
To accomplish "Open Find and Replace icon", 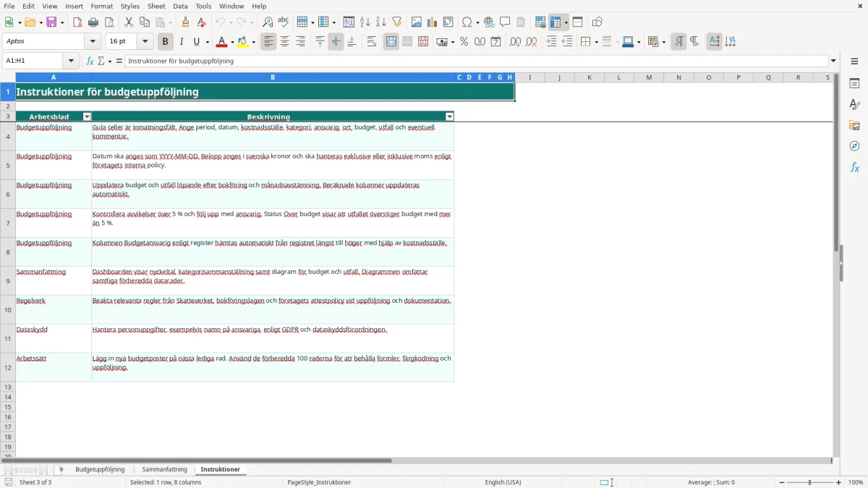I will (x=268, y=22).
